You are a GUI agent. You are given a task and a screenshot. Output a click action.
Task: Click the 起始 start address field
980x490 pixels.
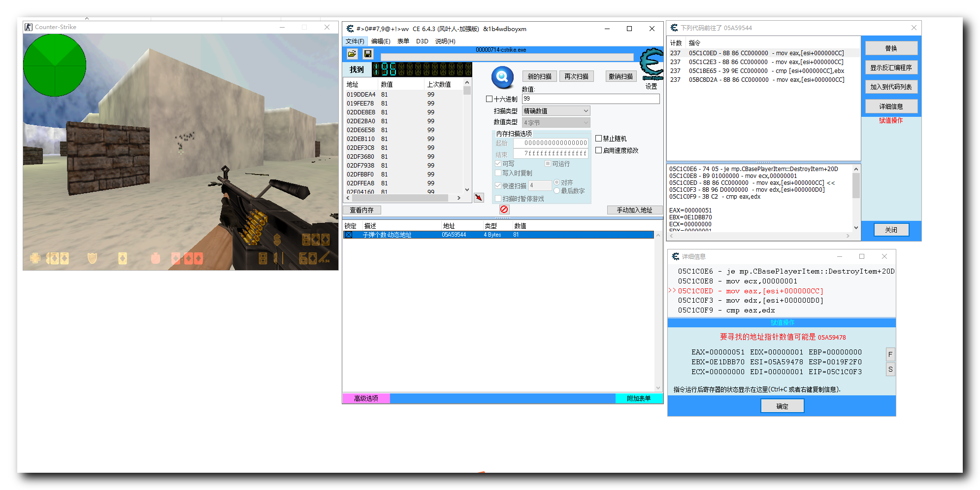(x=551, y=143)
